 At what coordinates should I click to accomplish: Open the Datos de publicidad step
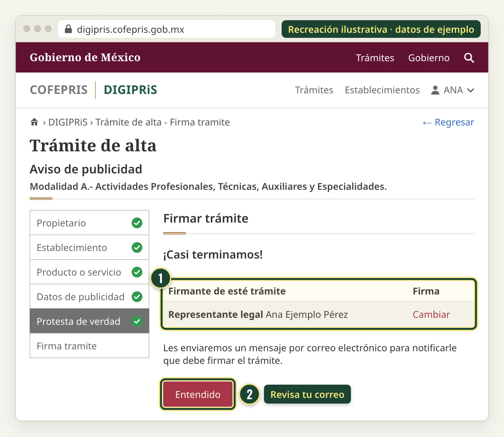[x=89, y=297]
